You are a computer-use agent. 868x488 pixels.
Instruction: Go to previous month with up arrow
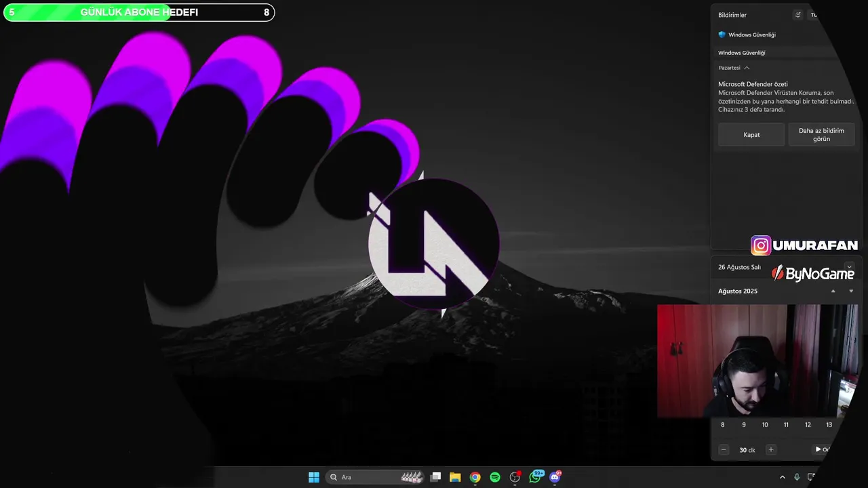pyautogui.click(x=833, y=291)
